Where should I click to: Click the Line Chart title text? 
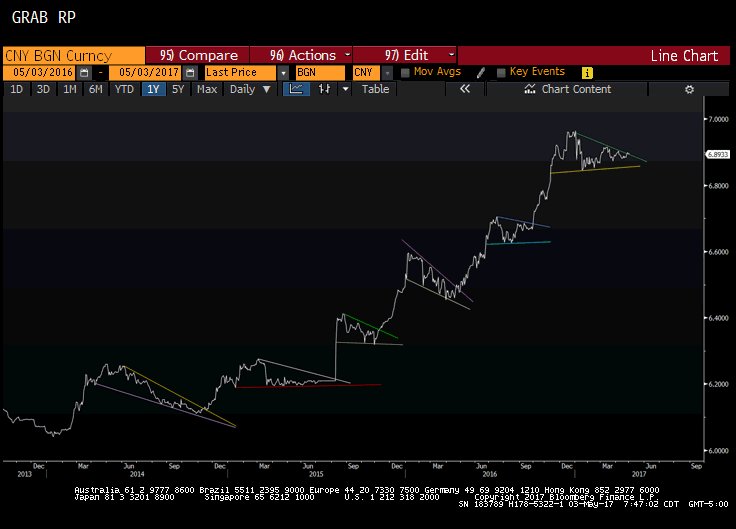pos(684,56)
